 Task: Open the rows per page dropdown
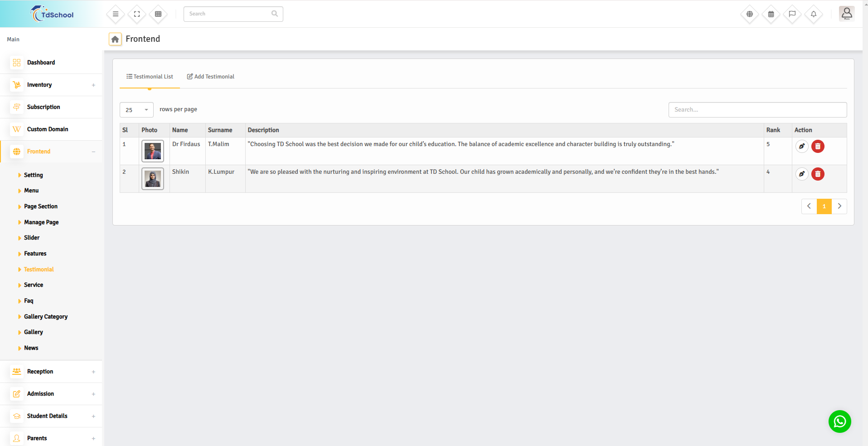click(136, 110)
